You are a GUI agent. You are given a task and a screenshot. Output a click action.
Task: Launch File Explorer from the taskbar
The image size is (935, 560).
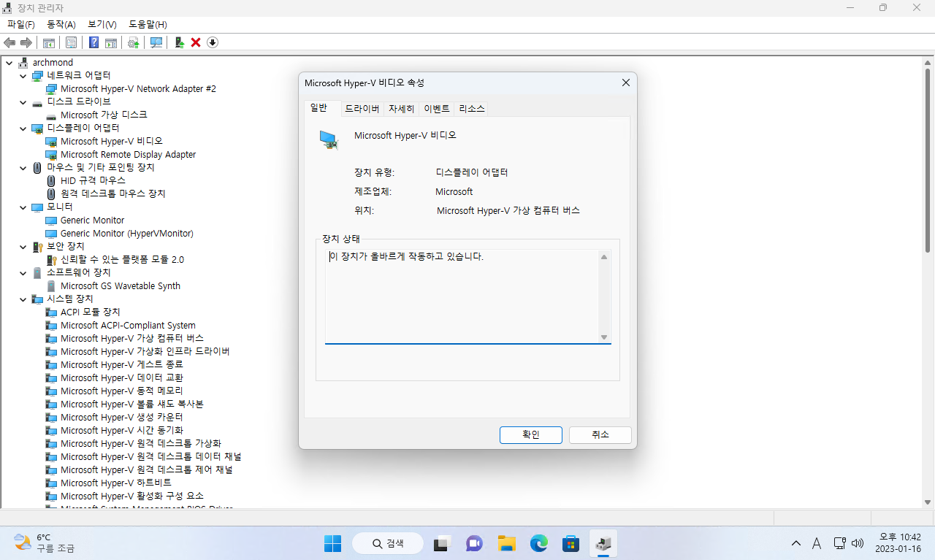pyautogui.click(x=506, y=543)
